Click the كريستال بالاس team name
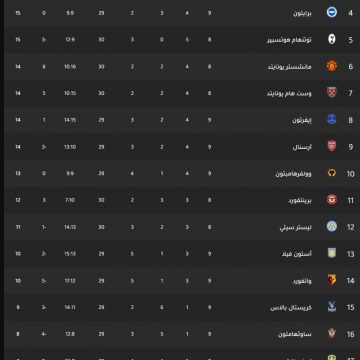Screen dimensions: 360x360 (291, 308)
